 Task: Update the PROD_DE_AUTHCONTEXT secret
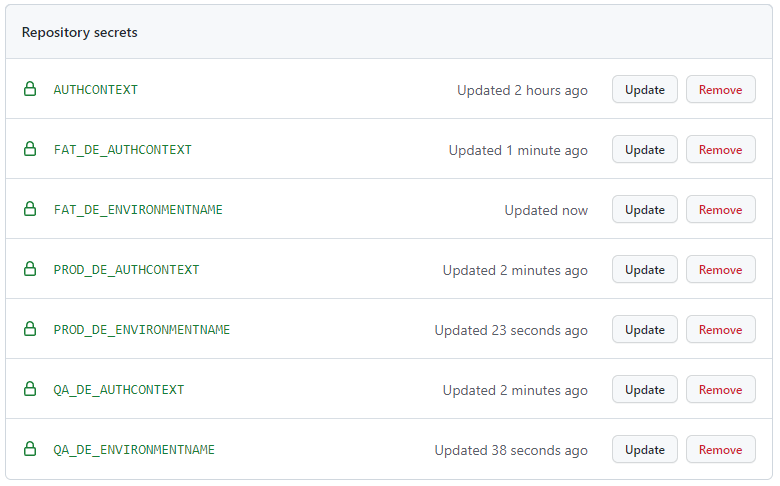click(x=645, y=270)
